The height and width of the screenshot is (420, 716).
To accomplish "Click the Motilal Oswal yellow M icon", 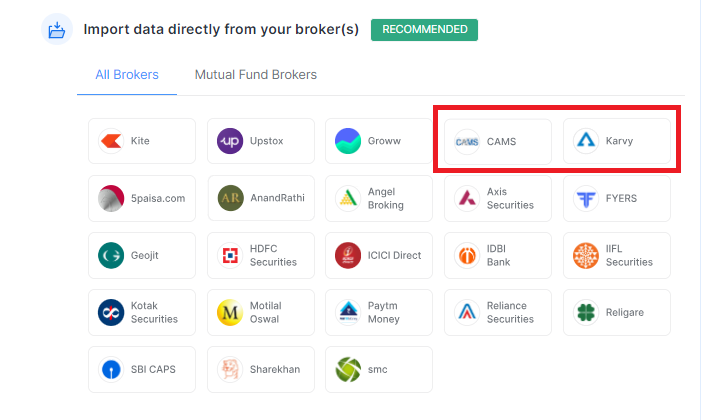I will coord(230,312).
